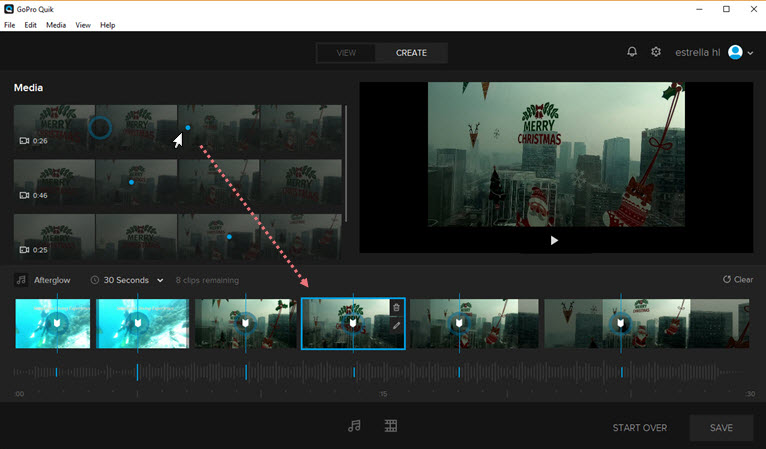Switch to the CREATE tab
This screenshot has height=449, width=766.
pos(411,53)
